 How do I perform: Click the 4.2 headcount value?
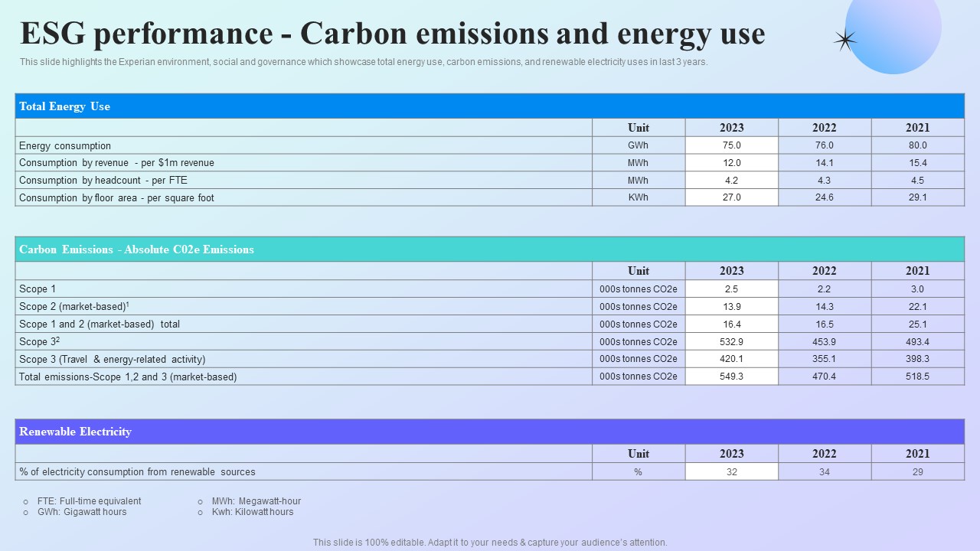732,181
